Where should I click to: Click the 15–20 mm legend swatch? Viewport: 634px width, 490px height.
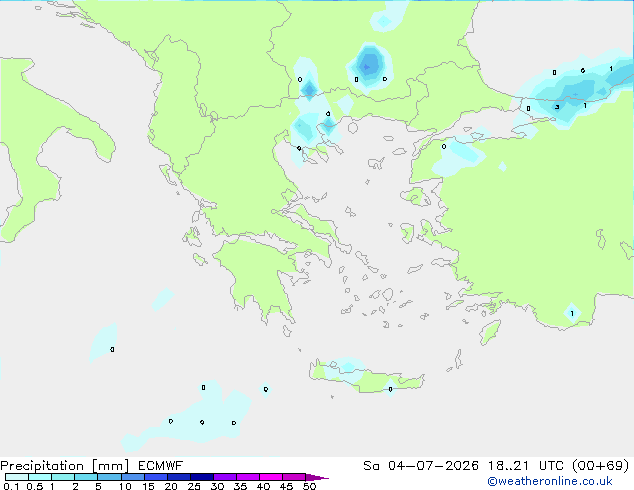[155, 477]
